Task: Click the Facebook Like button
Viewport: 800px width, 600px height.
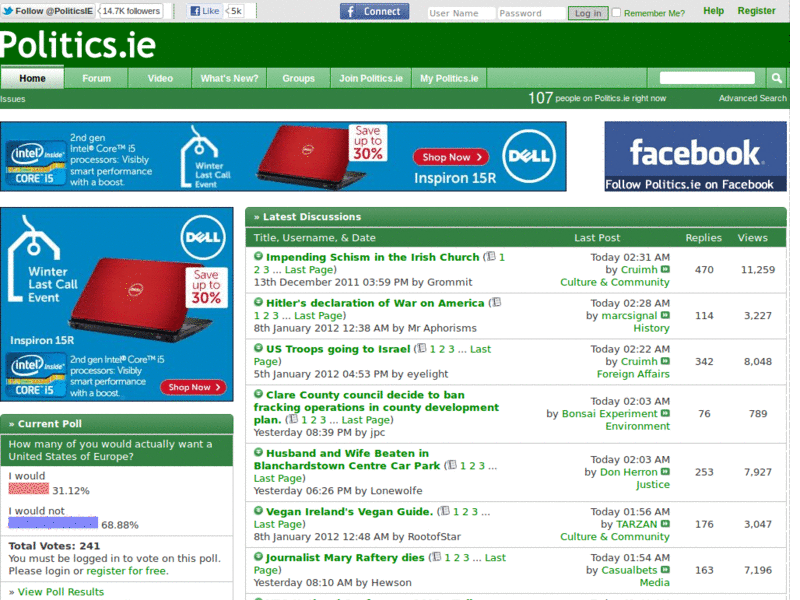Action: point(205,11)
